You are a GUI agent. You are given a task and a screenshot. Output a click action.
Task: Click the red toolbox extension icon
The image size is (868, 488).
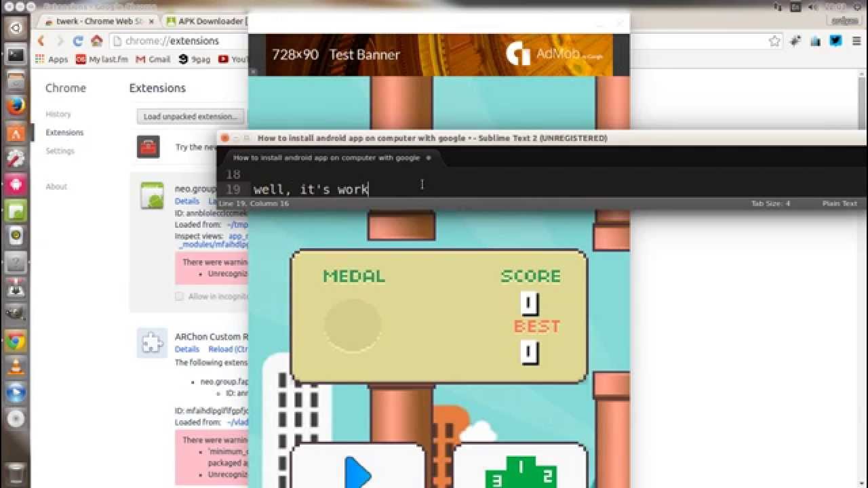coord(148,146)
